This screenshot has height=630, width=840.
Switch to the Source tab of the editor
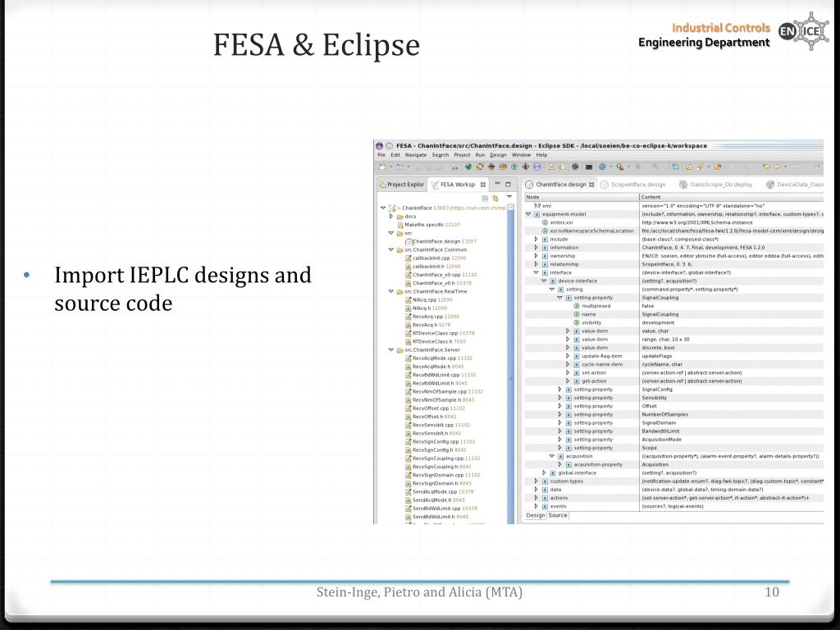[x=558, y=515]
